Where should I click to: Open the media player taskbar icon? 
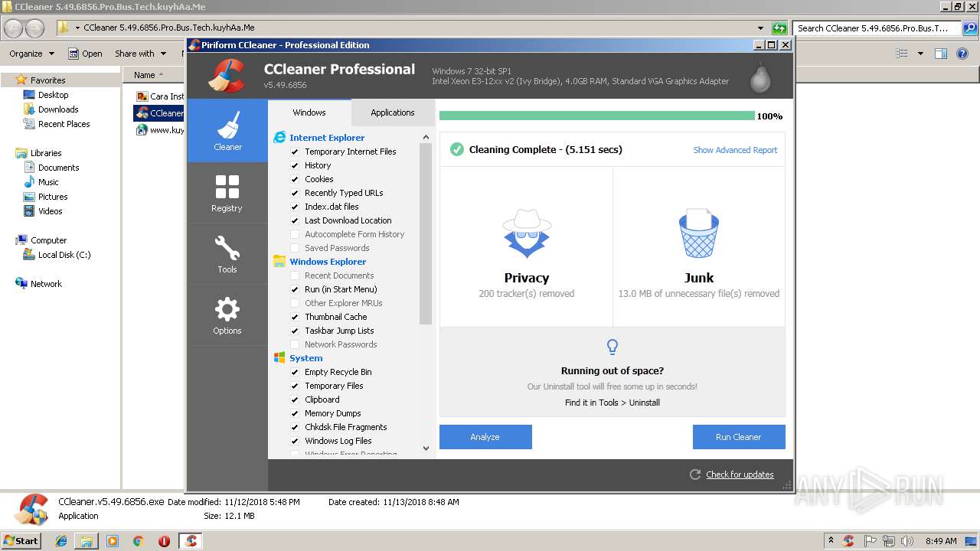[x=113, y=541]
